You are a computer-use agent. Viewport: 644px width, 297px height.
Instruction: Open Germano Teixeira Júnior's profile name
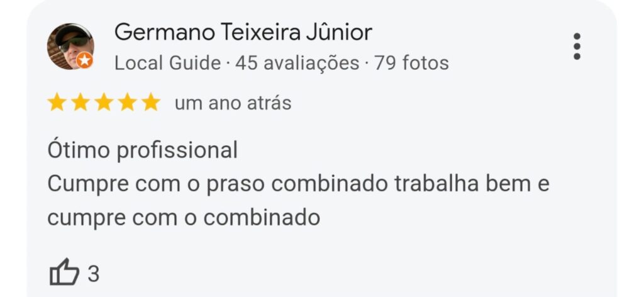[x=243, y=32]
